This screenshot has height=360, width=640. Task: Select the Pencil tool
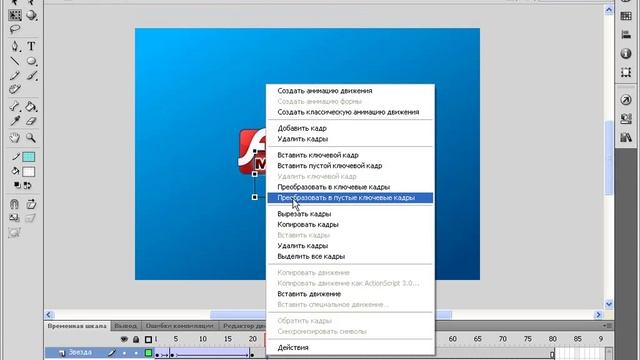[x=15, y=76]
